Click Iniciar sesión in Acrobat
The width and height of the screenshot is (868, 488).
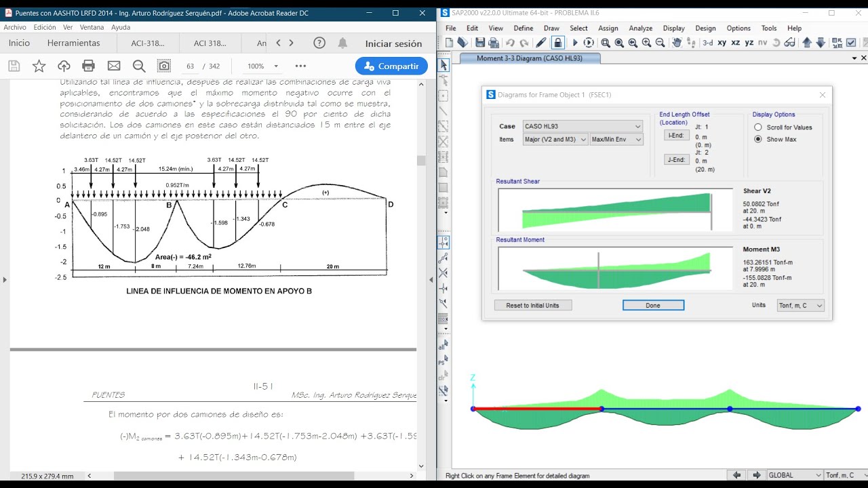pos(394,43)
